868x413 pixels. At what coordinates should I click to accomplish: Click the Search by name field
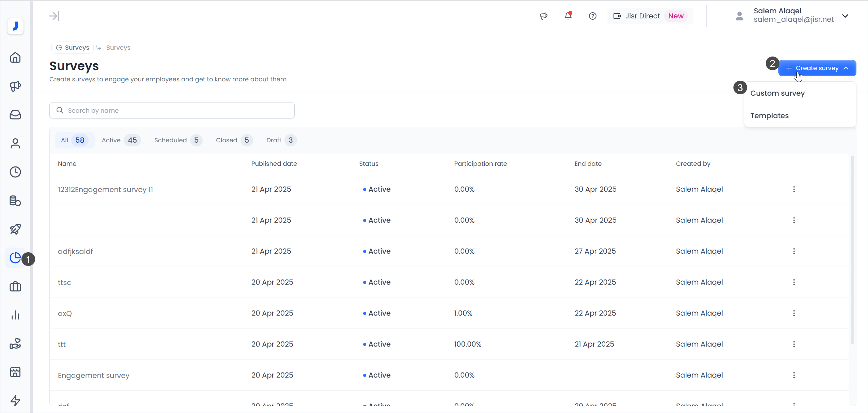[x=172, y=111]
